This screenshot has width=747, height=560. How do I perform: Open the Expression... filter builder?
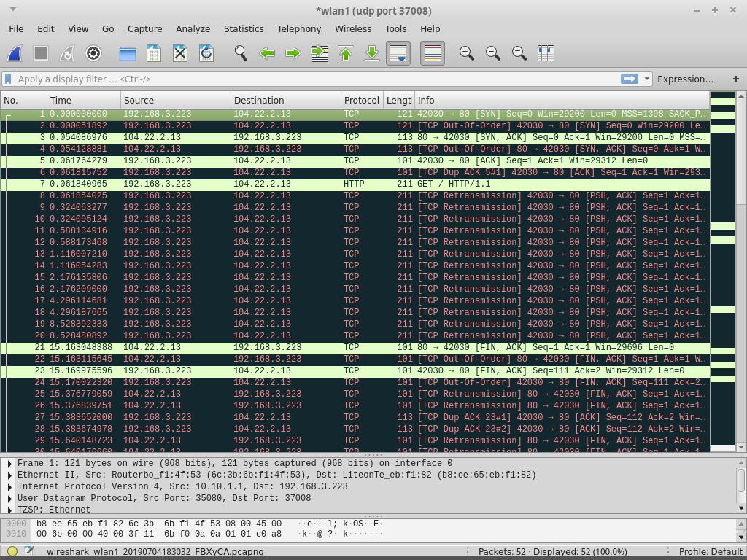[685, 79]
